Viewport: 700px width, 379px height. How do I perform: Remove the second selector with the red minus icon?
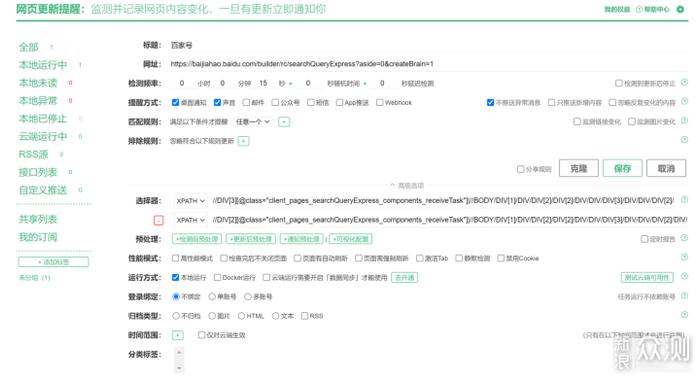coord(158,220)
